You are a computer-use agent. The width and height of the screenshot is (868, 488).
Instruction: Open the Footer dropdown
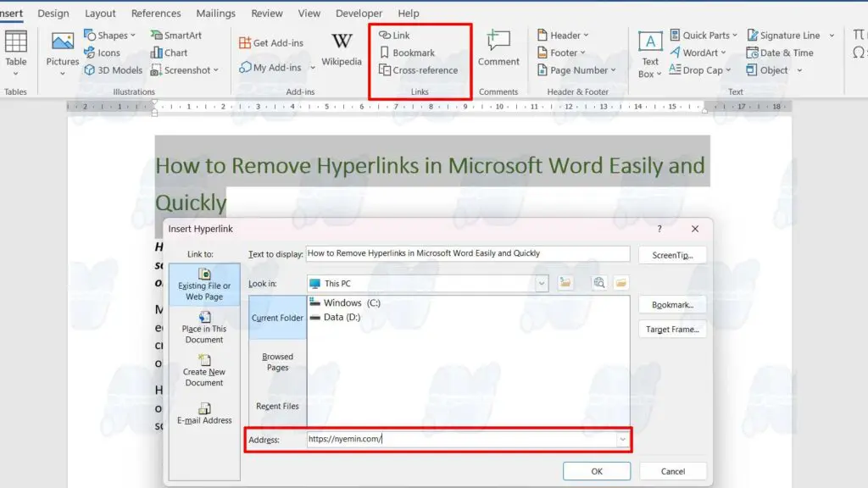[x=561, y=53]
